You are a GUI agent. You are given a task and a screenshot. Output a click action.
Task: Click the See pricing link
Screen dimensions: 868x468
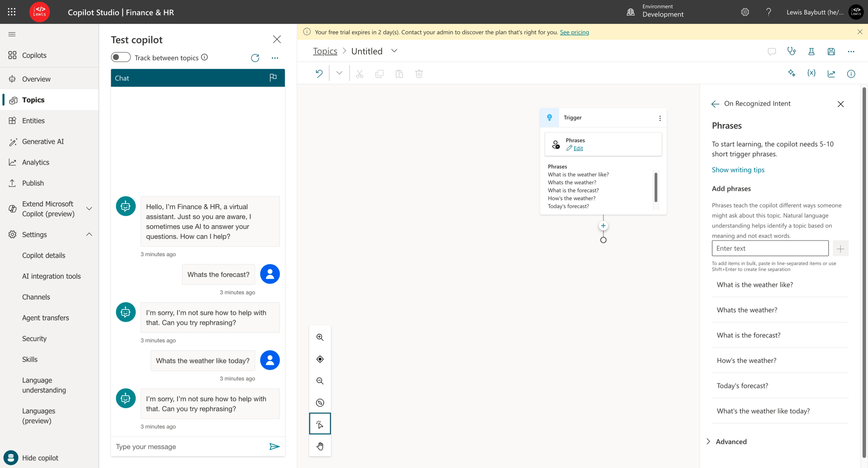pyautogui.click(x=574, y=32)
